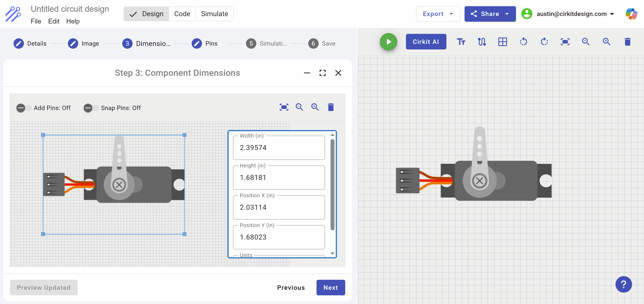Toggle the grid icon in main toolbar

tap(503, 42)
